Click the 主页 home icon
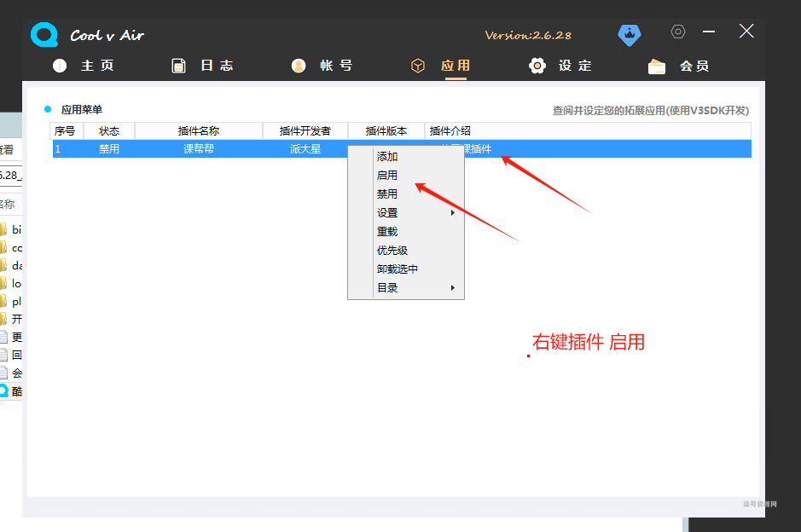 tap(60, 66)
